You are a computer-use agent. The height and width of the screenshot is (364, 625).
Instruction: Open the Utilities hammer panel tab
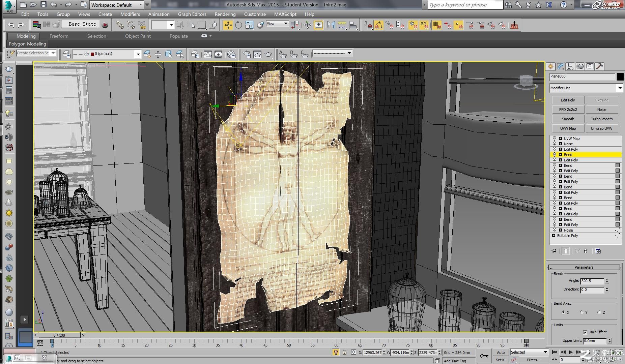click(600, 66)
